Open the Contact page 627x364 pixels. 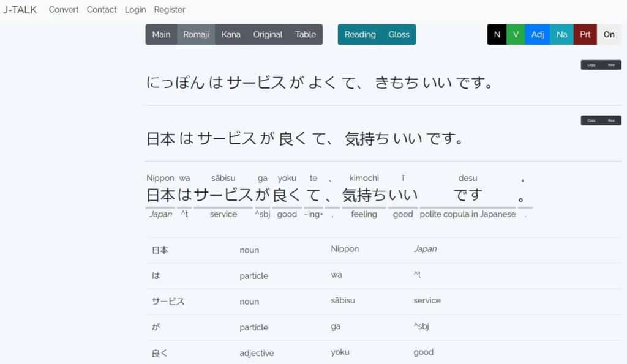[101, 9]
